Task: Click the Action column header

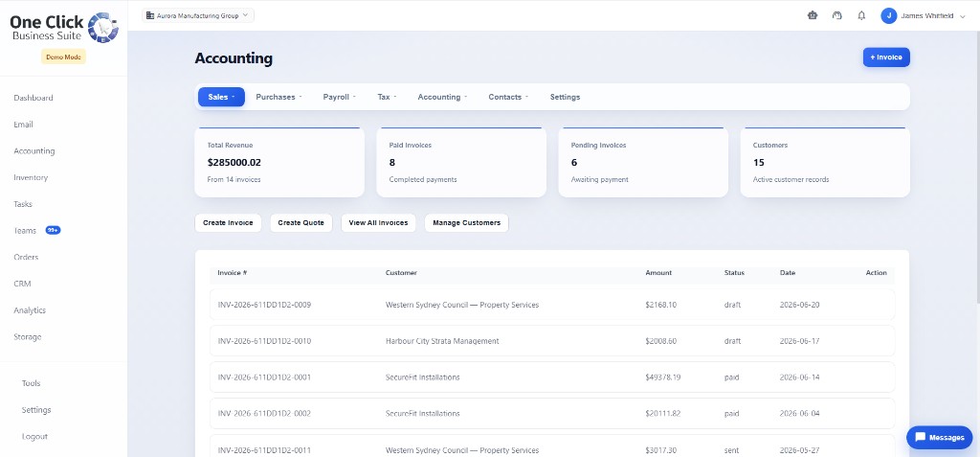Action: click(877, 273)
